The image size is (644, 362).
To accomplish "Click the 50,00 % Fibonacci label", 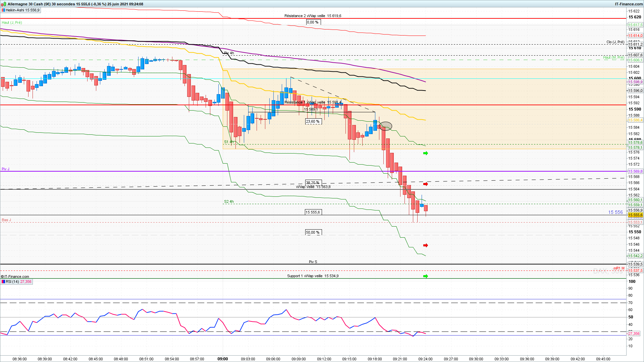I will pyautogui.click(x=313, y=232).
